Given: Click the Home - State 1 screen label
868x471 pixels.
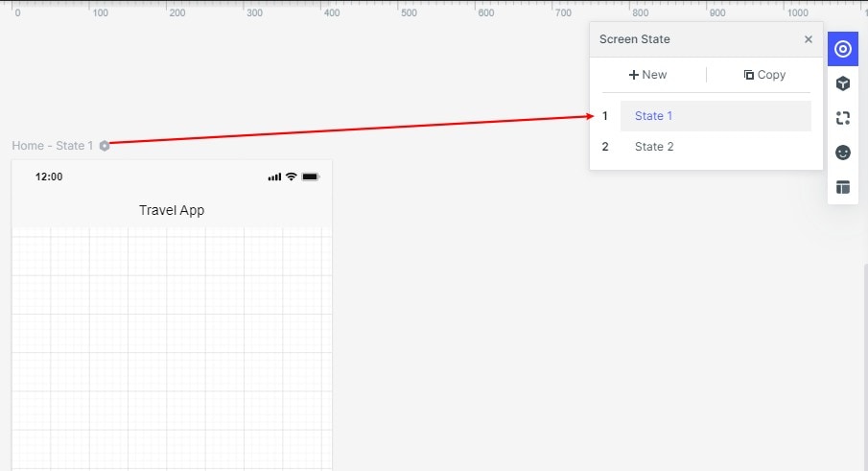Looking at the screenshot, I should (x=53, y=146).
